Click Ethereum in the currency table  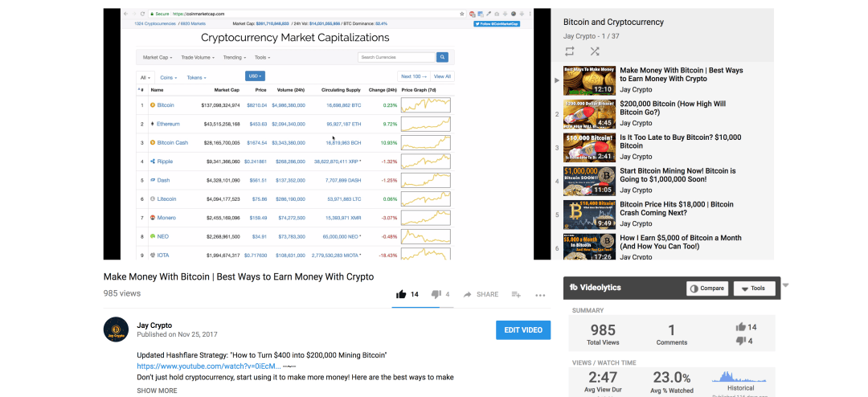click(x=168, y=124)
